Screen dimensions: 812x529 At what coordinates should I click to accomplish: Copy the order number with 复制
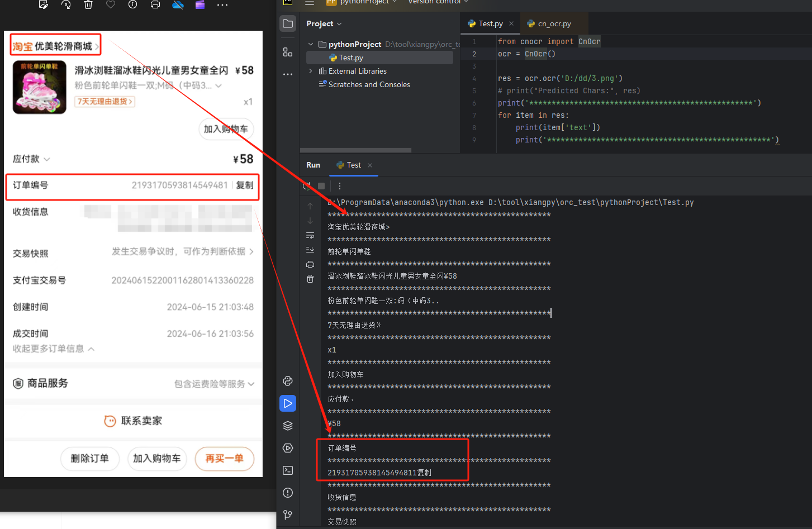click(245, 185)
